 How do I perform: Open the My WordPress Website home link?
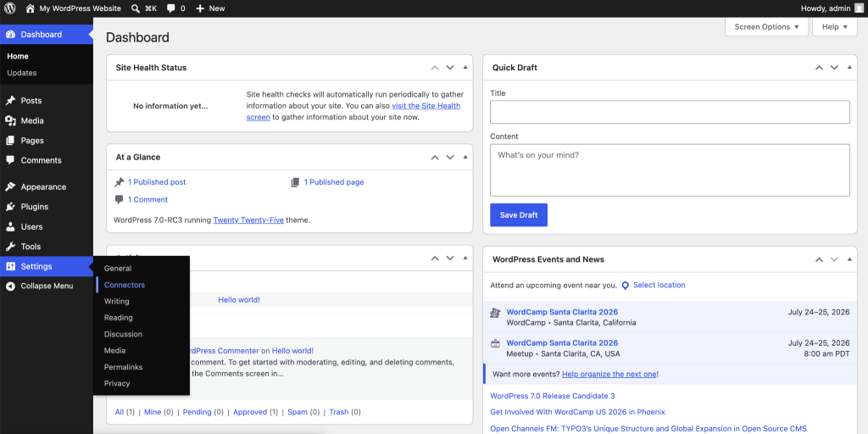click(73, 8)
